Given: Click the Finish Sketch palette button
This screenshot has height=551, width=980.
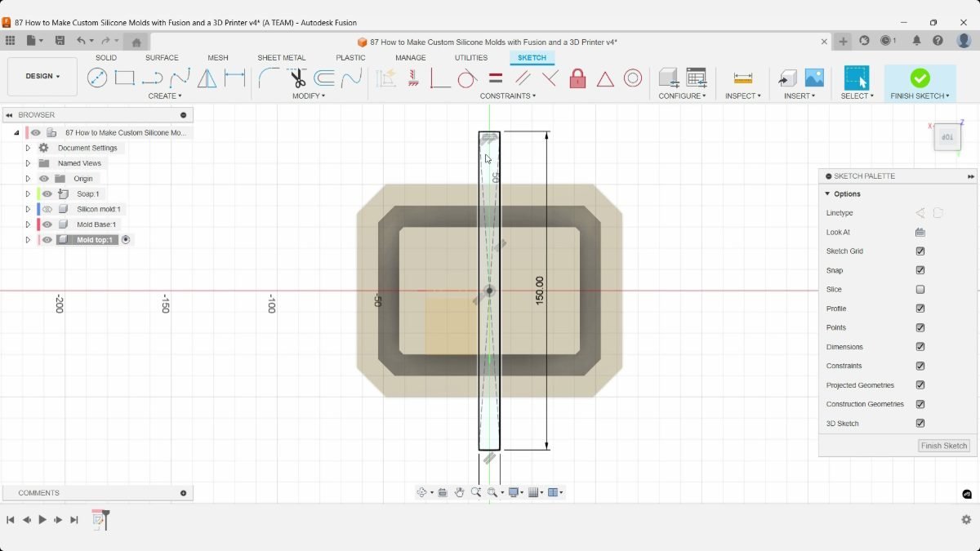Looking at the screenshot, I should 944,446.
